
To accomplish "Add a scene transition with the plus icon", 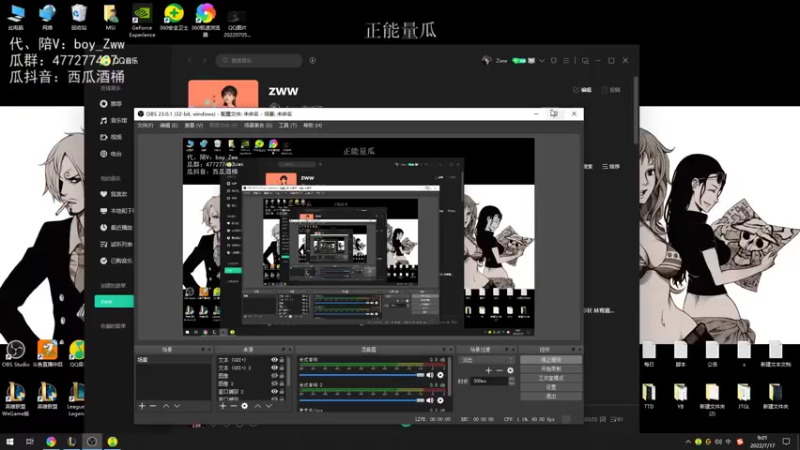I will pos(488,370).
